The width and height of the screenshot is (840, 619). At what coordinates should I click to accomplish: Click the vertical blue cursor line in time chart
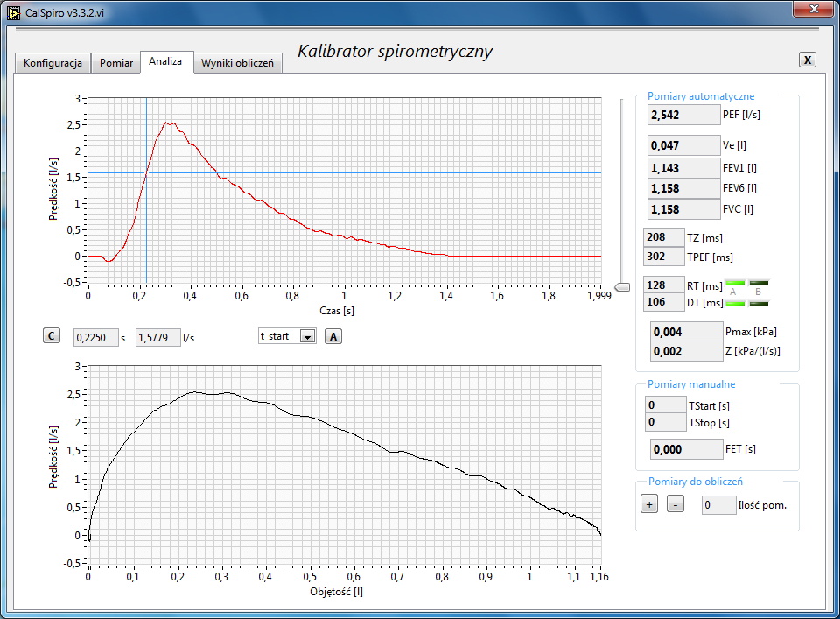pyautogui.click(x=147, y=225)
